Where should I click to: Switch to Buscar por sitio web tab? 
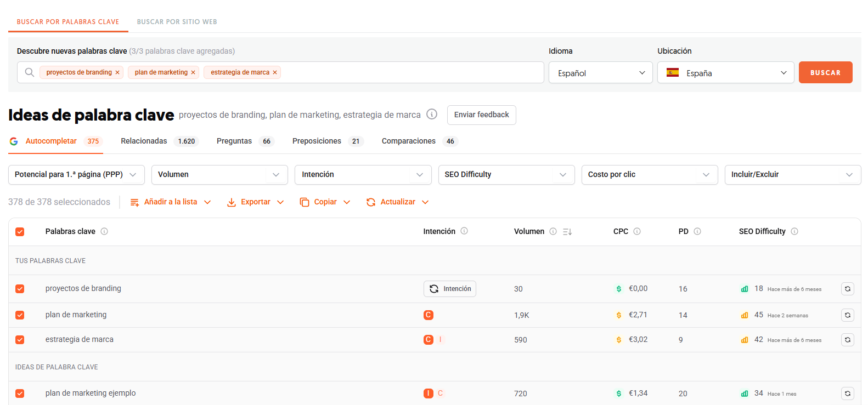coord(177,22)
